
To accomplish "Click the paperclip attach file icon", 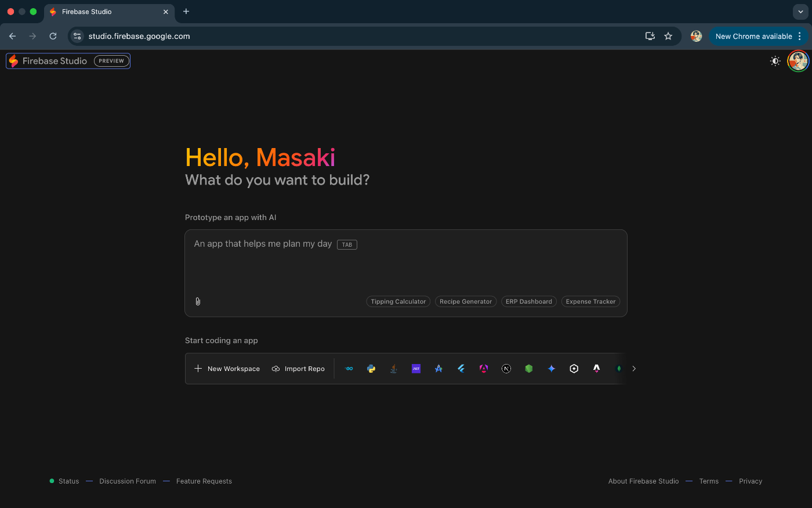I will tap(198, 301).
